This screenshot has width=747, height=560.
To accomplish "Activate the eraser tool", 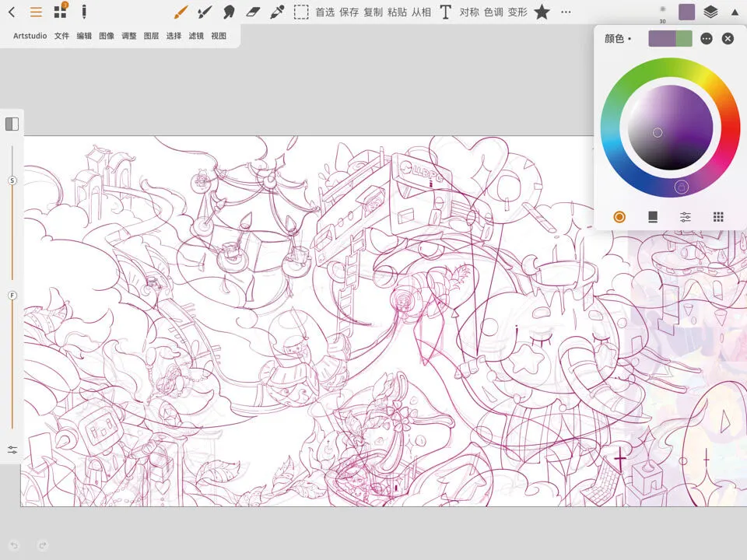I will tap(252, 12).
